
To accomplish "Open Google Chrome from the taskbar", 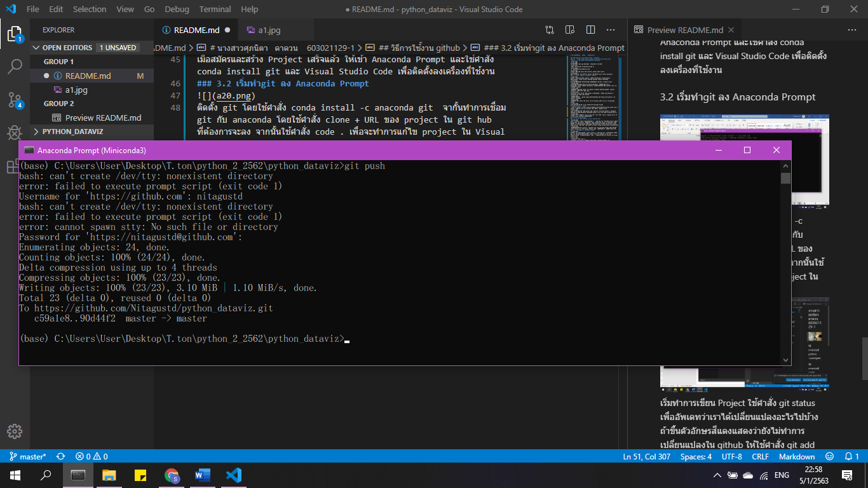I will point(172,475).
